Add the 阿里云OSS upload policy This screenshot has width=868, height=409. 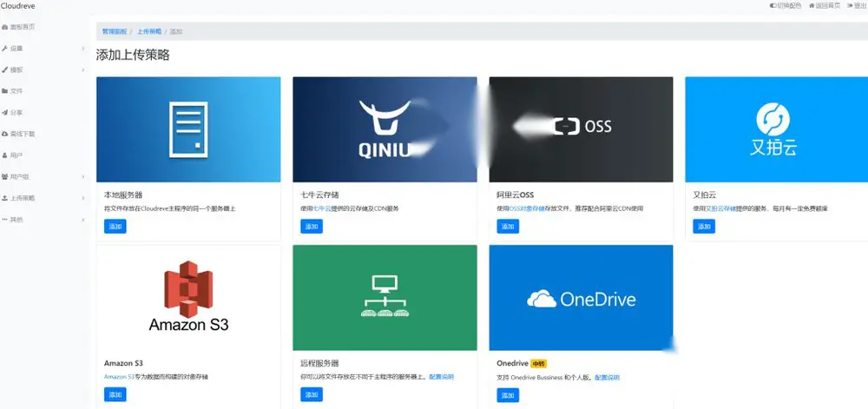click(508, 227)
